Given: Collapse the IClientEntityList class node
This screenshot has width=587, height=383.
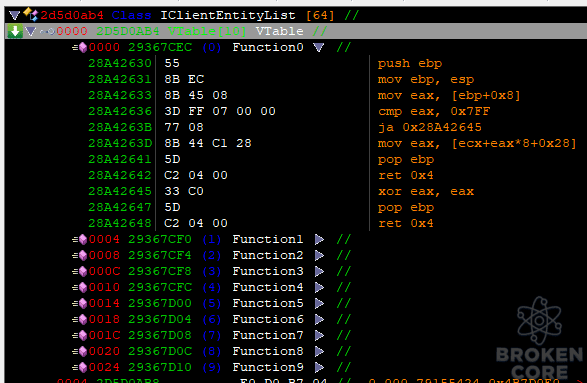Looking at the screenshot, I should tap(14, 15).
